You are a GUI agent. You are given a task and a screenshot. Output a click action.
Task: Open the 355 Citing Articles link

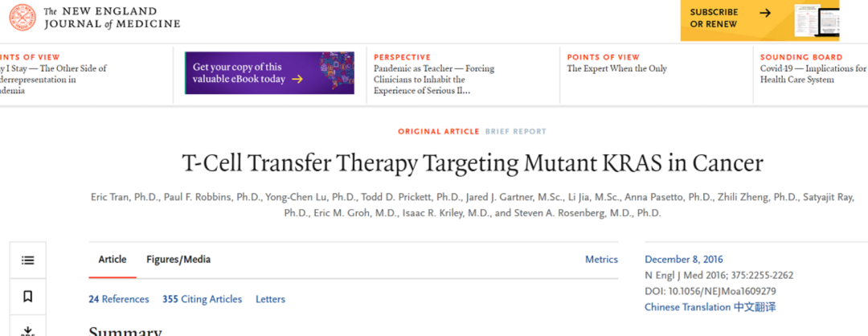pos(202,300)
